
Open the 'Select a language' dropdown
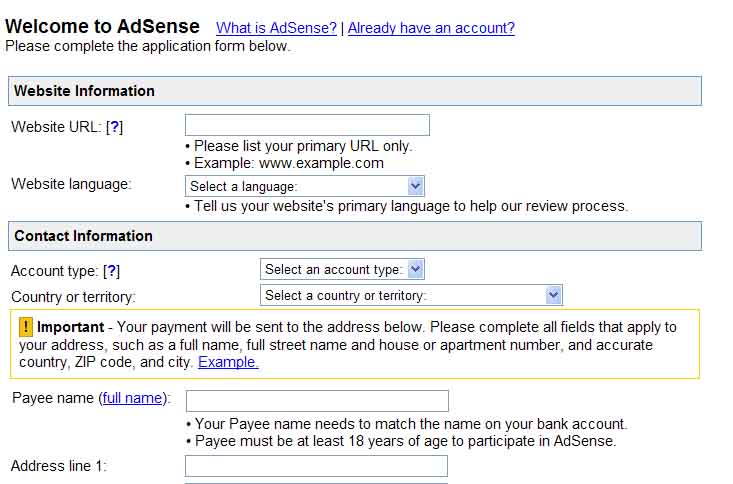point(305,186)
